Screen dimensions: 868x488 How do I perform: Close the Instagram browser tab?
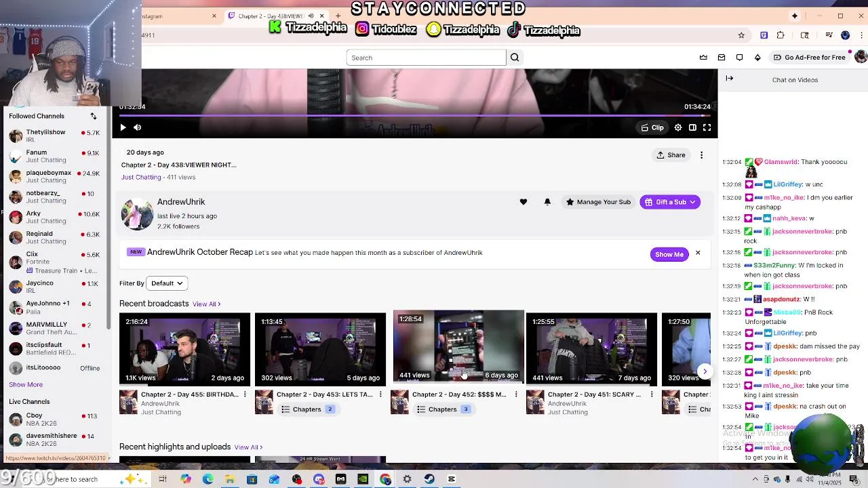coord(214,16)
